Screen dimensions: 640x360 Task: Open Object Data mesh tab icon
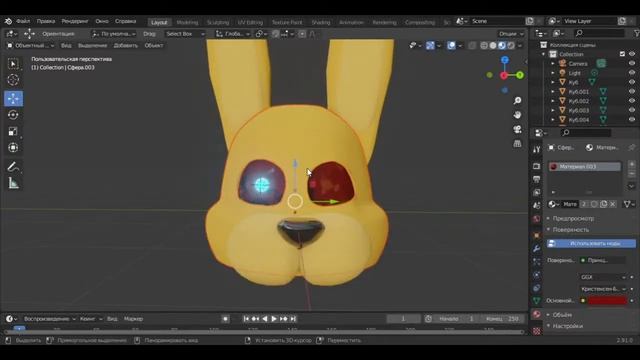pos(536,301)
